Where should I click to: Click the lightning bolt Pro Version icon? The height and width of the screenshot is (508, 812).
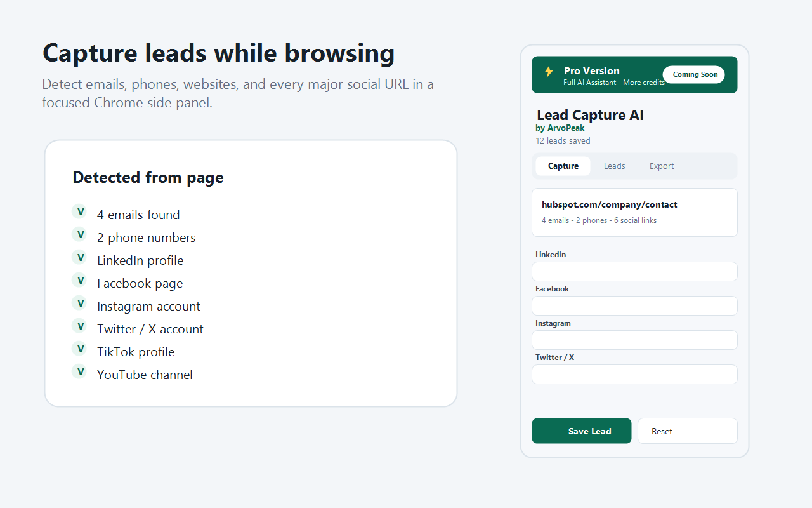coord(549,72)
